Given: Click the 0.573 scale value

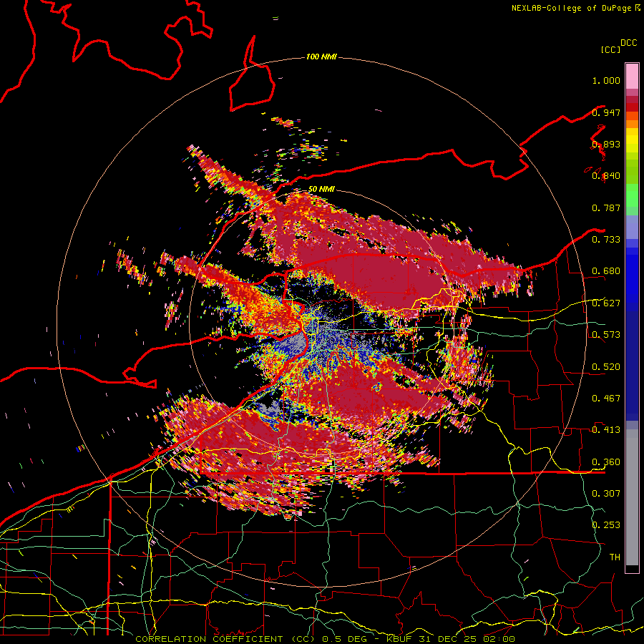Looking at the screenshot, I should pos(606,335).
